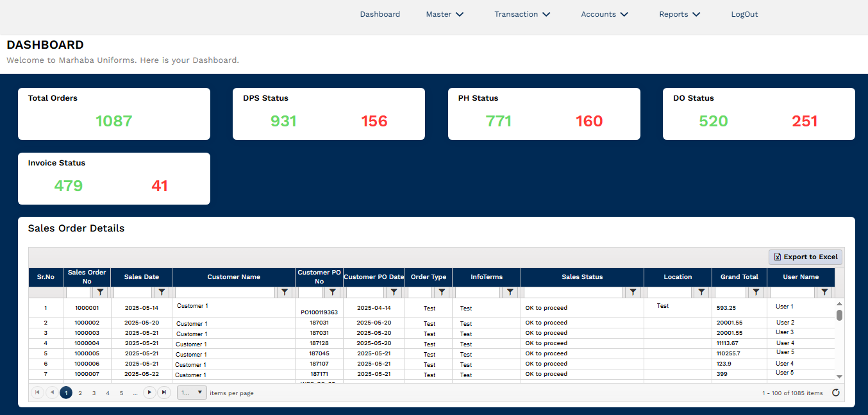
Task: Select sales order 1000001 cell
Action: pos(87,308)
